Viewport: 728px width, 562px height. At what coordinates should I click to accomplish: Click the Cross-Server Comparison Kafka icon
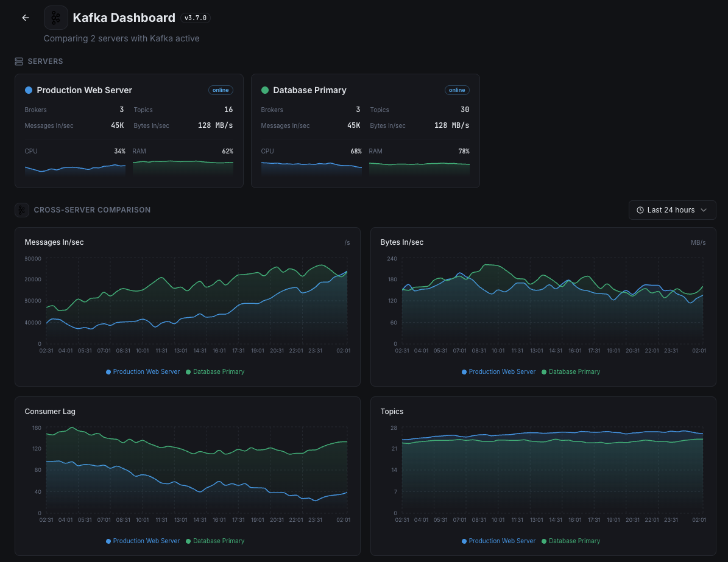click(22, 210)
